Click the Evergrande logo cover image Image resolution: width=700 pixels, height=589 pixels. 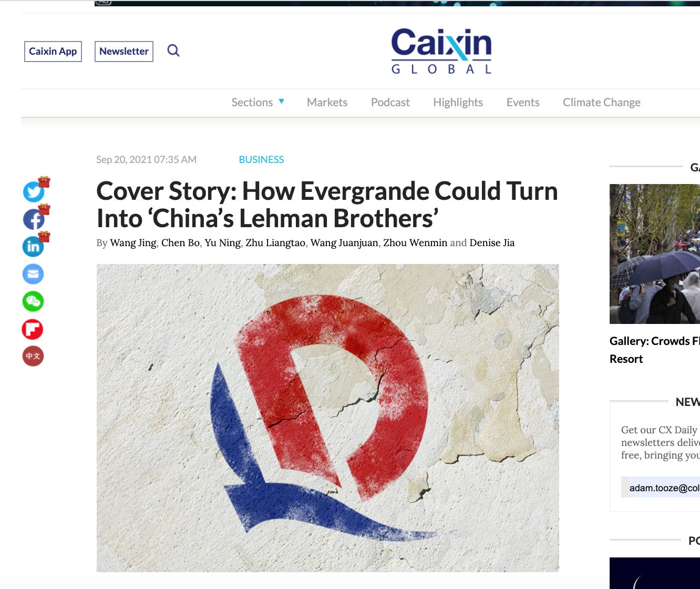(x=328, y=418)
